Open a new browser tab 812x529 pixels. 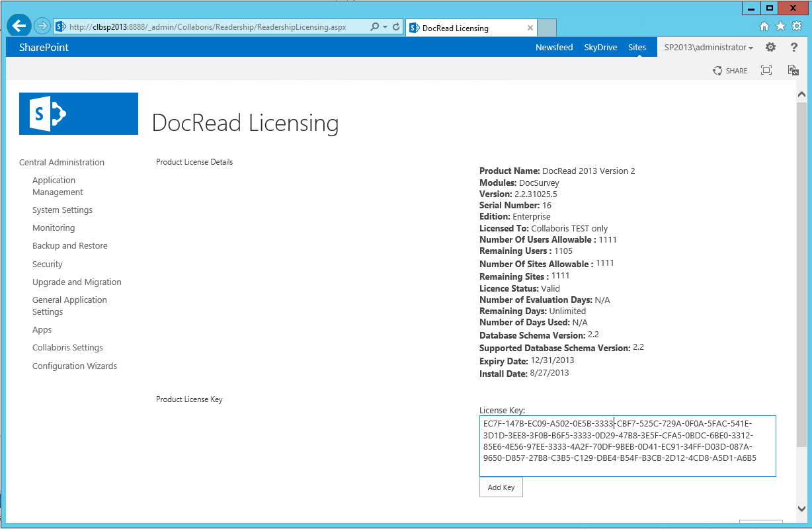(x=547, y=28)
